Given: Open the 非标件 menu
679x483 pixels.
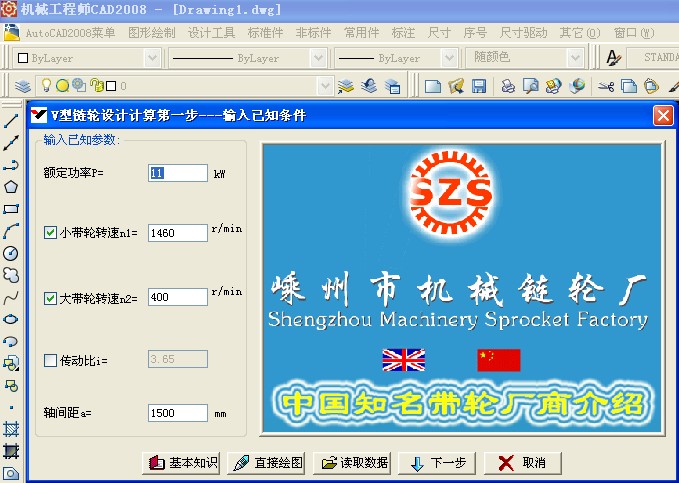Looking at the screenshot, I should [313, 33].
